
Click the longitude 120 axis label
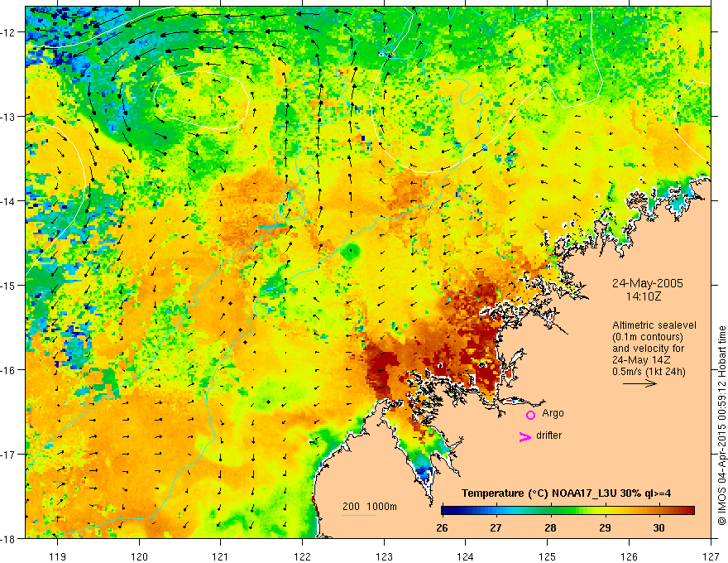[x=139, y=556]
